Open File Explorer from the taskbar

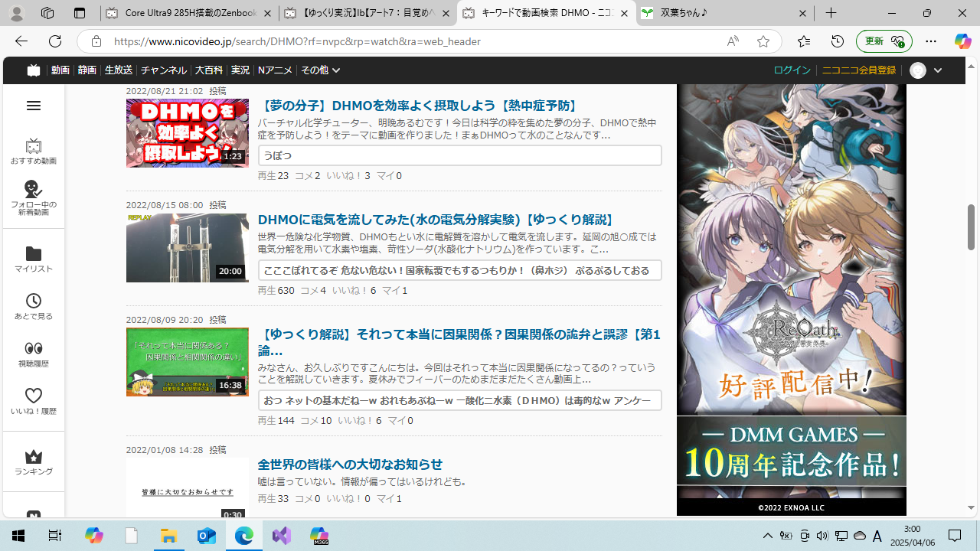(168, 536)
